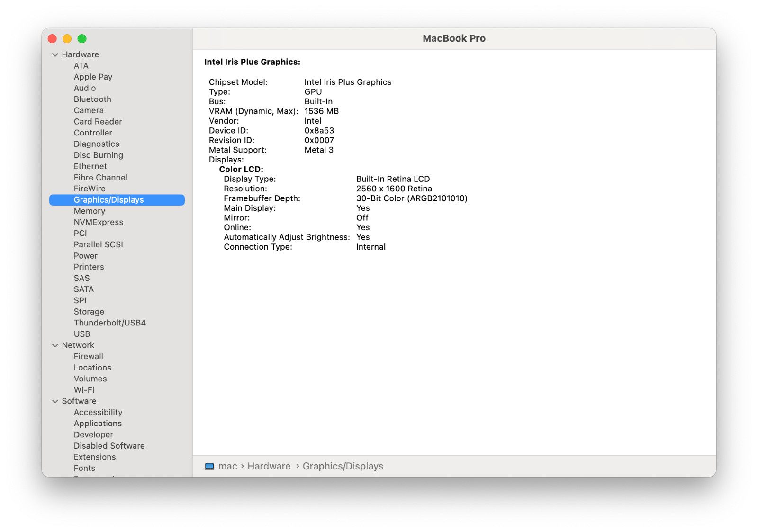Select Bluetooth in the sidebar
Screen dimensions: 758x532
tap(92, 99)
